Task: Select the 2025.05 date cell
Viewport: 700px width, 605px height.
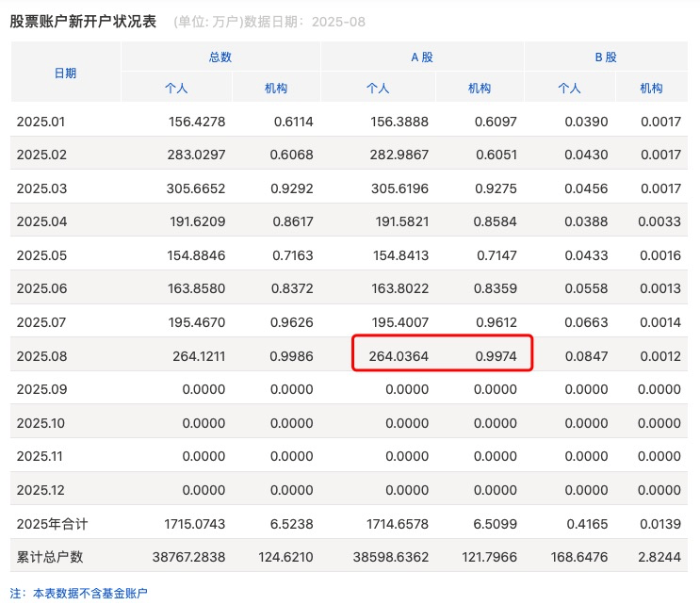Action: pyautogui.click(x=41, y=255)
